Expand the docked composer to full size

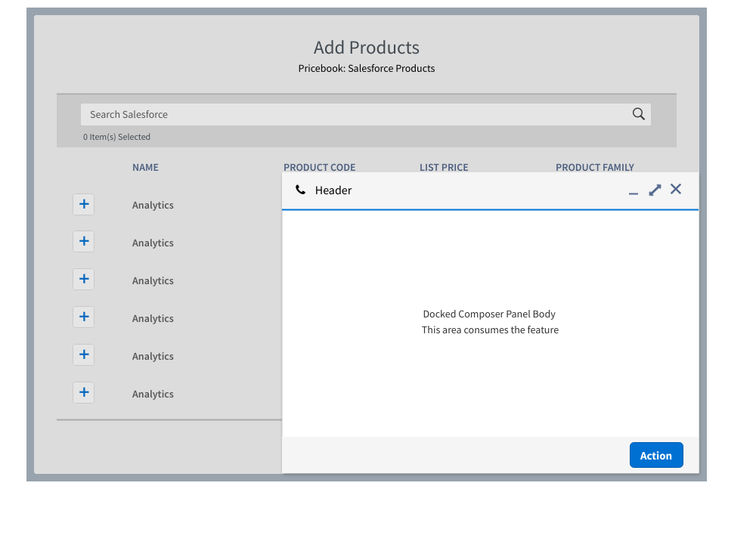click(654, 190)
